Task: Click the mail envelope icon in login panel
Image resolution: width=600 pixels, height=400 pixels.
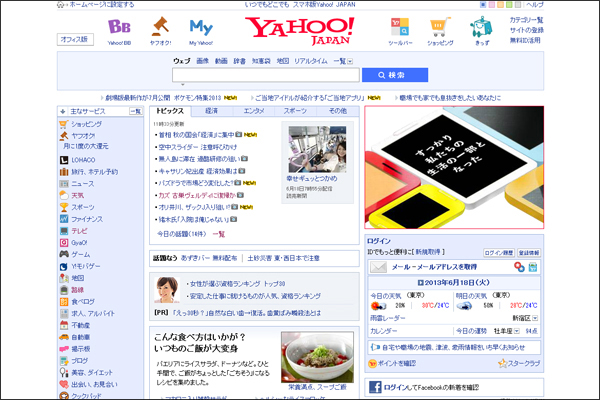Action: (x=377, y=269)
